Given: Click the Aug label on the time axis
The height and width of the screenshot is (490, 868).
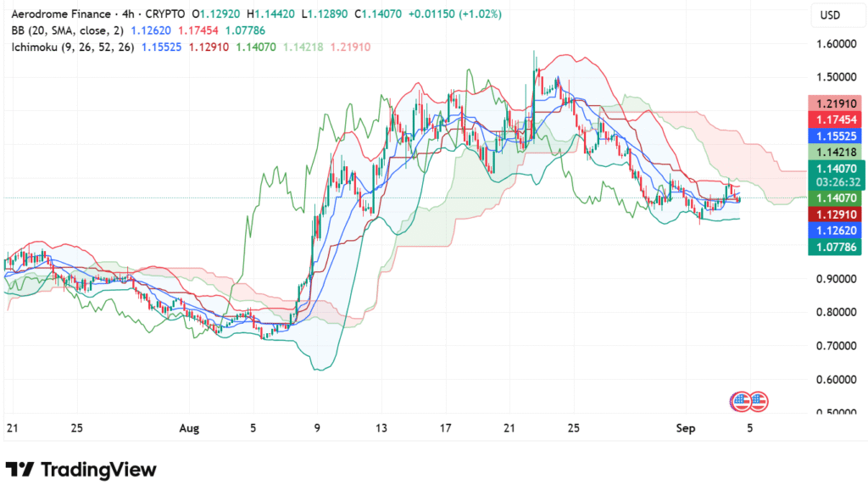Looking at the screenshot, I should (x=189, y=429).
